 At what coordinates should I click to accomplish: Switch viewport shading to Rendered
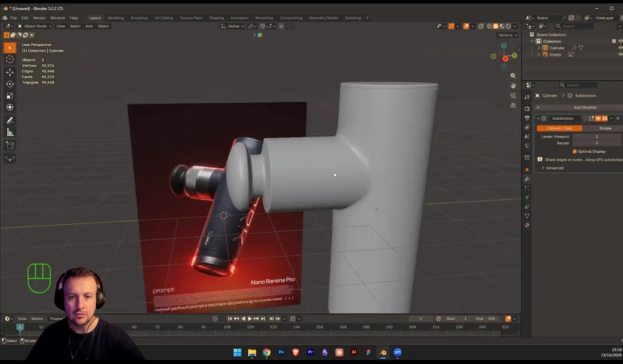[x=509, y=26]
